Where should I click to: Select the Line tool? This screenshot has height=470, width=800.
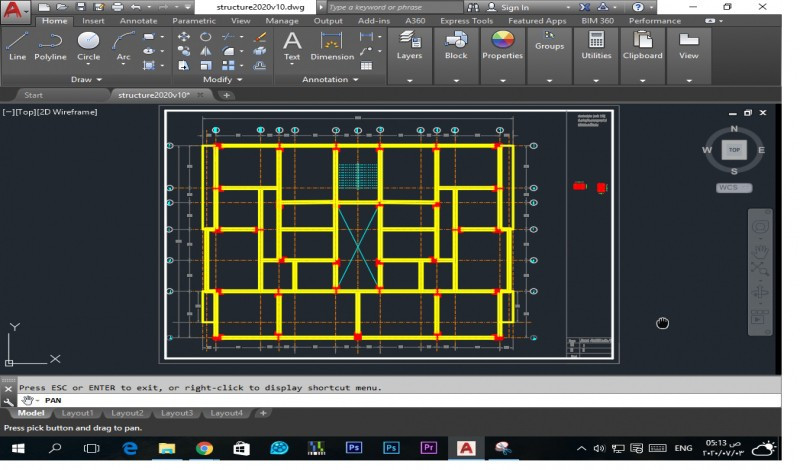click(17, 46)
